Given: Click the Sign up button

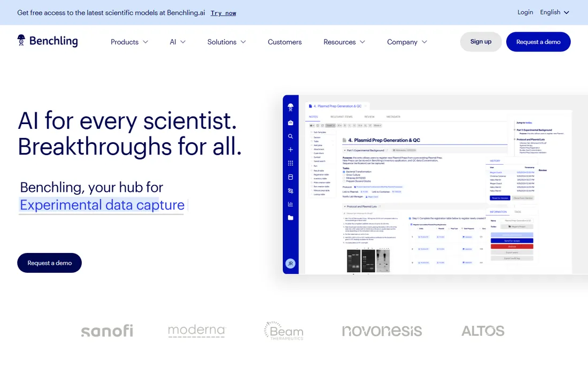Looking at the screenshot, I should [481, 42].
